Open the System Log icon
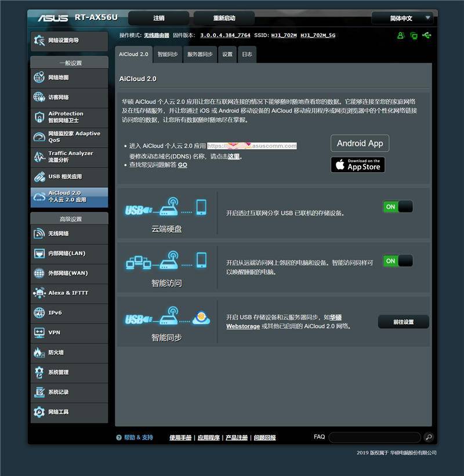This screenshot has width=464, height=476. click(x=39, y=392)
